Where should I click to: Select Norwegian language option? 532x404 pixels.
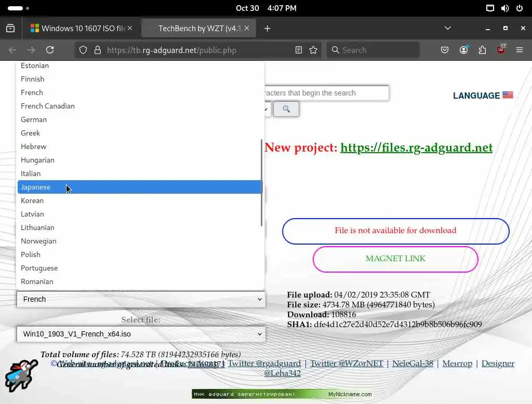click(140, 241)
